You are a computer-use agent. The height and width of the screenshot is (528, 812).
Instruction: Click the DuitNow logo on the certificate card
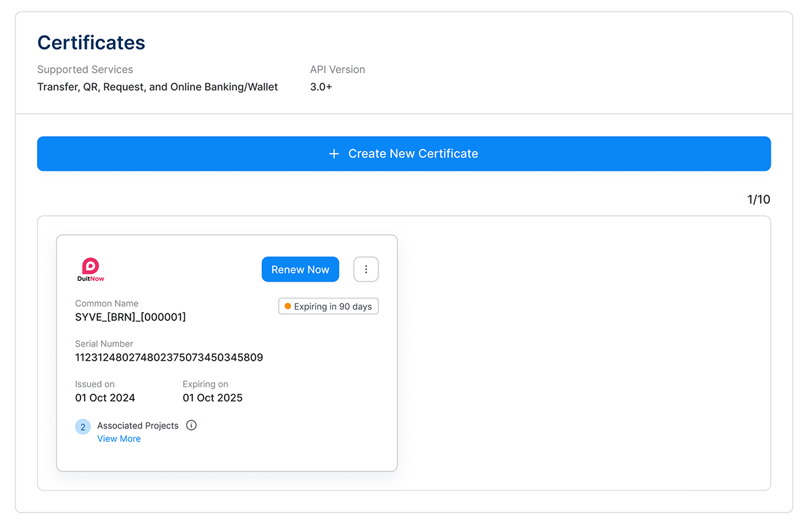91,269
